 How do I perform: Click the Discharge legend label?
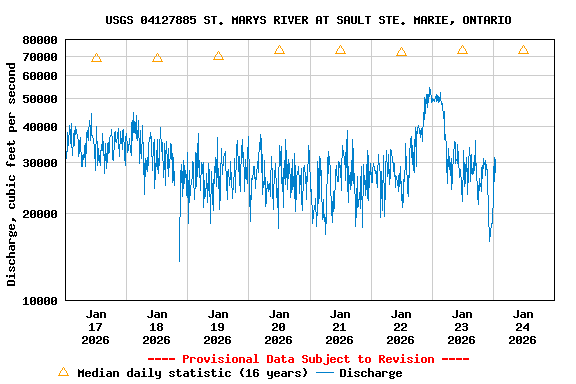[371, 373]
